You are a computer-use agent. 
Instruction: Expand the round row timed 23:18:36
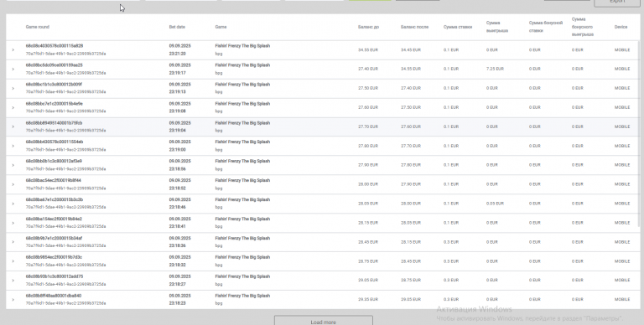13,242
